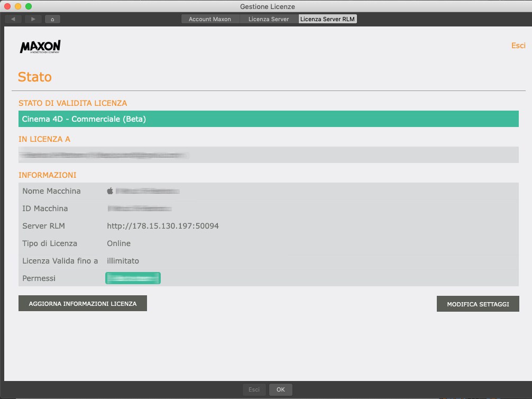This screenshot has height=399, width=532.
Task: Click the Stato heading
Action: pos(34,77)
